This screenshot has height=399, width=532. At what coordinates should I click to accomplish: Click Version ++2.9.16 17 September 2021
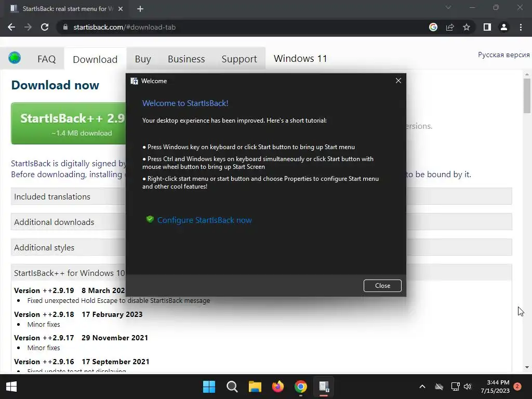click(x=82, y=362)
